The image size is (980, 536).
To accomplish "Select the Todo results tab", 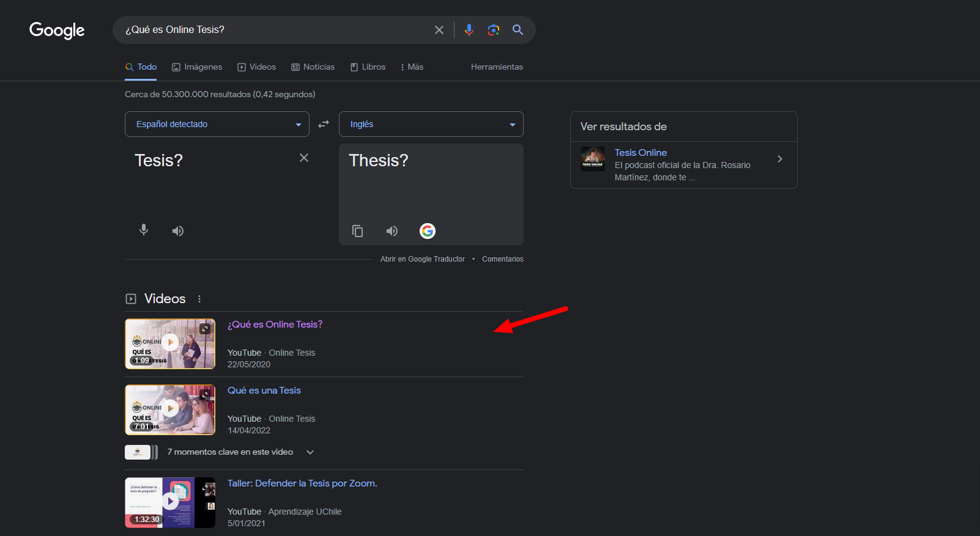I will pyautogui.click(x=141, y=67).
